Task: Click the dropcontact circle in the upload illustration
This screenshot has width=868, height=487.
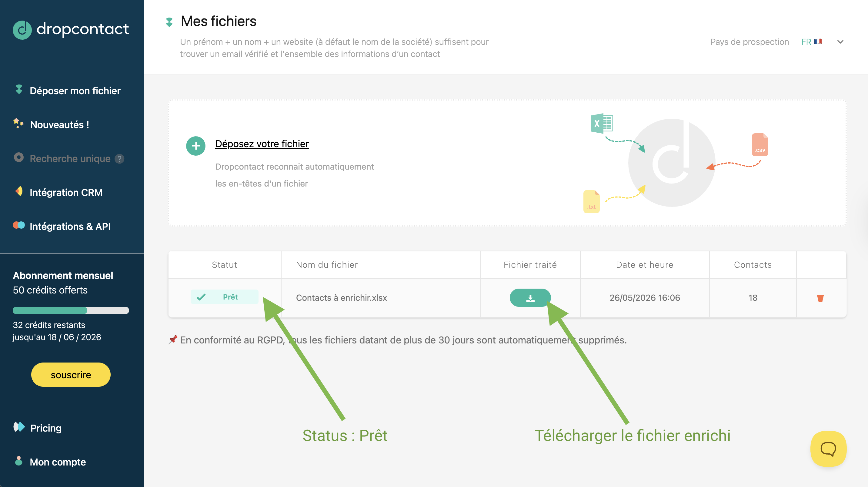Action: (x=672, y=163)
